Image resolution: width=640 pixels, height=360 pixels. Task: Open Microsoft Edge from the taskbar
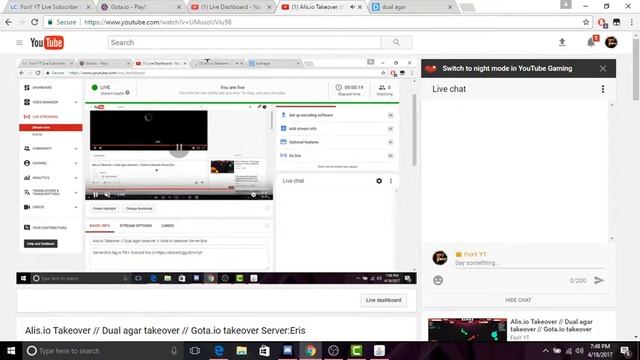coord(219,351)
